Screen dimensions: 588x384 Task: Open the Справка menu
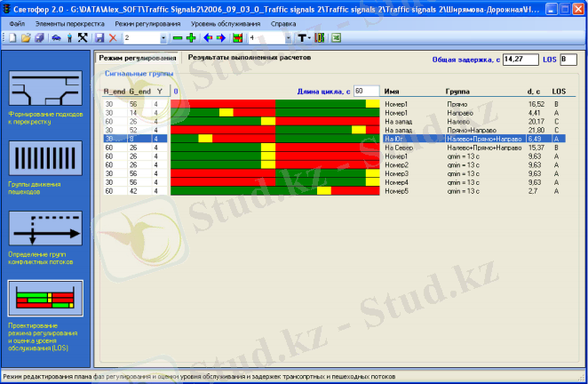point(282,23)
